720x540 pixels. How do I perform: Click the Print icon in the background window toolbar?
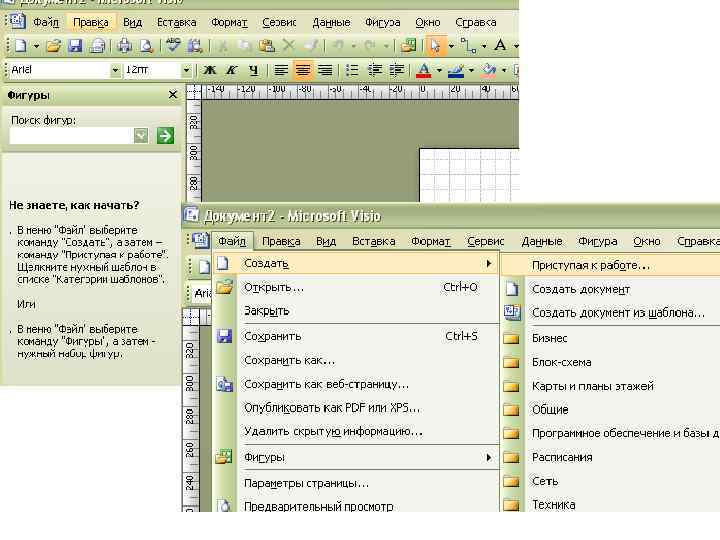click(124, 45)
